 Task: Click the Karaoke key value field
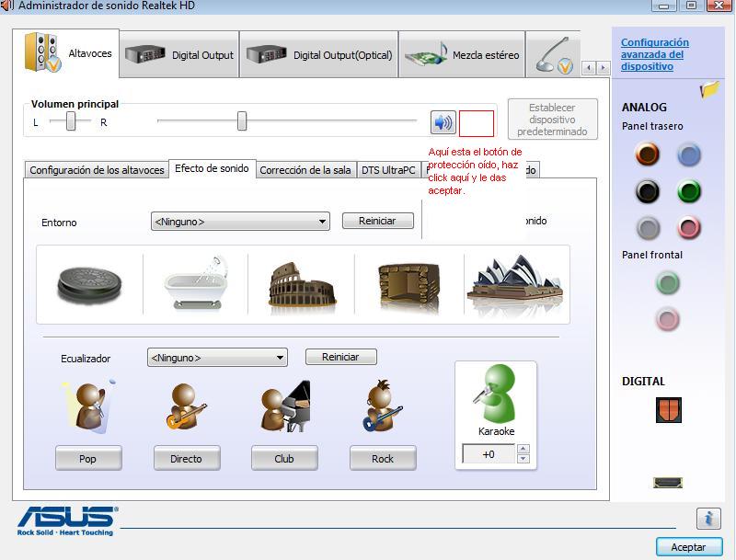tap(489, 454)
